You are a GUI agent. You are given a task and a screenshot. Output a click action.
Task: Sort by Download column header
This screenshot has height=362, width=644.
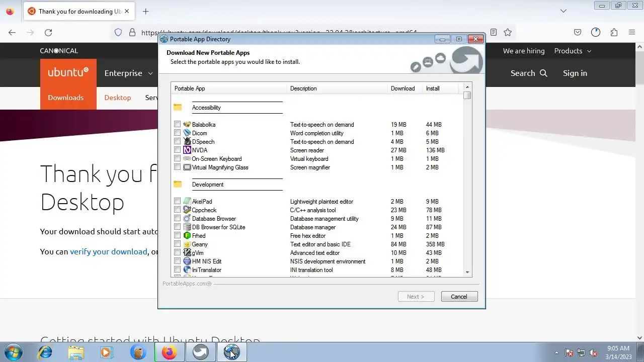[x=405, y=88]
